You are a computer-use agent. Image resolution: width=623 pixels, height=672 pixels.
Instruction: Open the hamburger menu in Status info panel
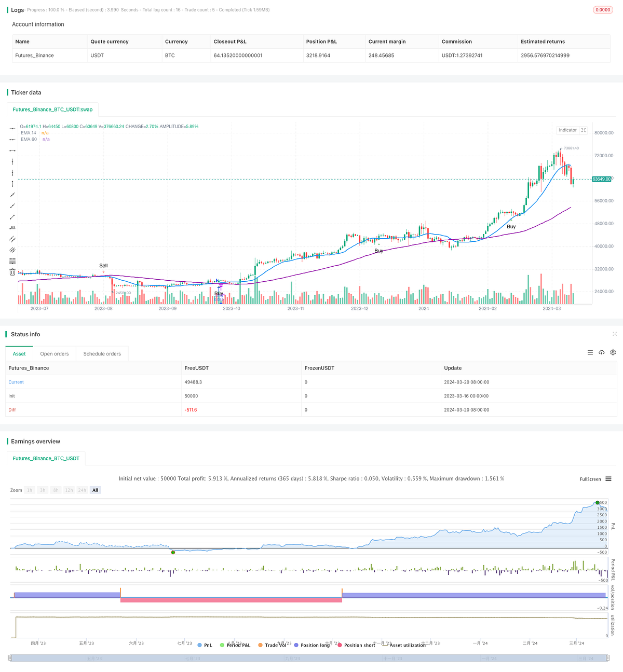point(590,352)
